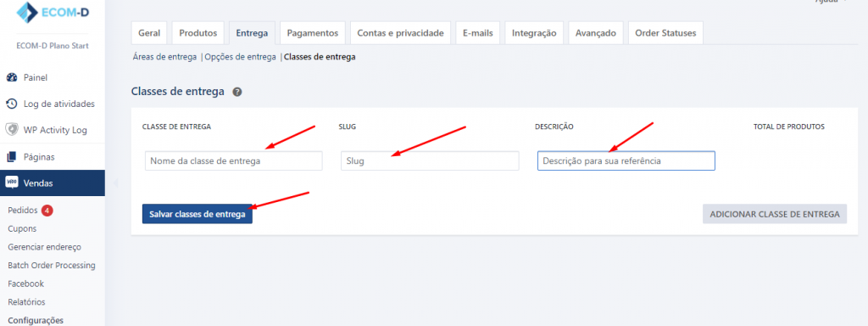The image size is (868, 326).
Task: Open the Pagamentos tab
Action: [312, 33]
